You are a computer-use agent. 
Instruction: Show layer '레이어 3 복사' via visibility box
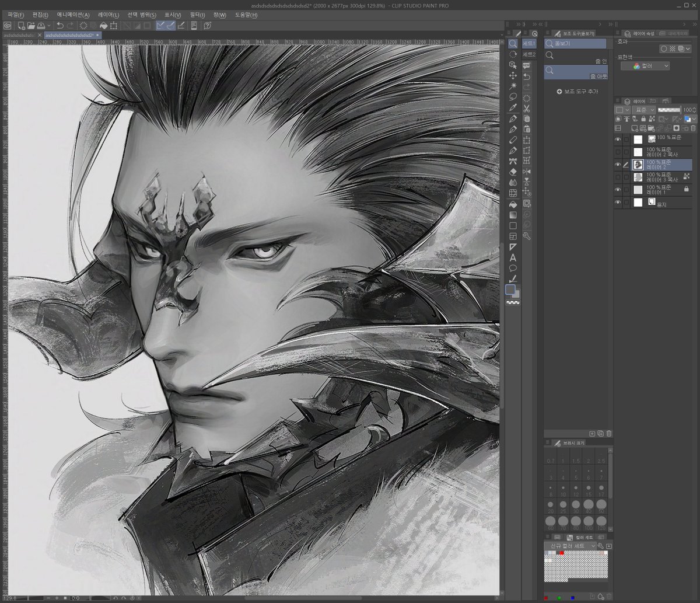pos(618,177)
